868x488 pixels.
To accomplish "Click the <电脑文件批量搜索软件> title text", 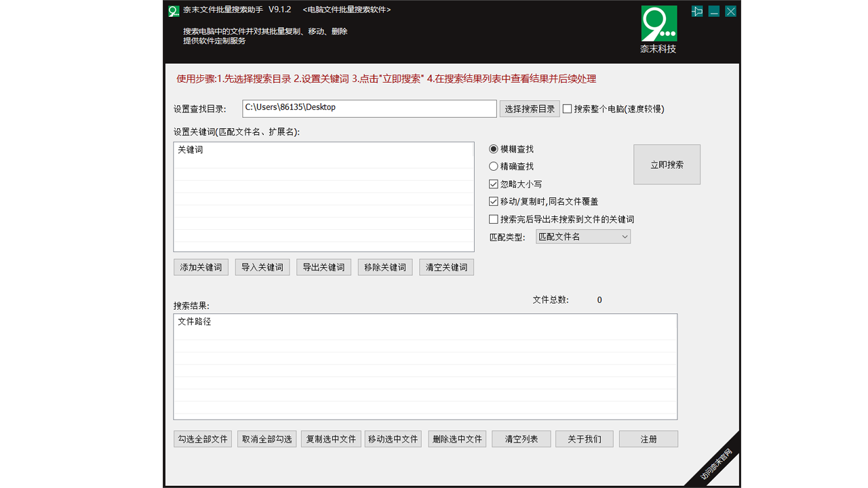I will click(347, 9).
